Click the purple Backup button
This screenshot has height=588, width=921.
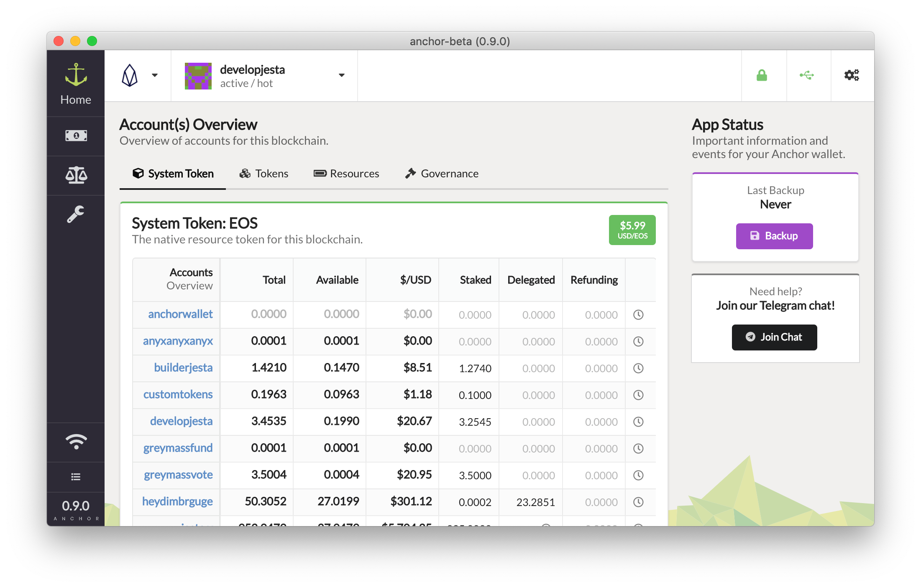pyautogui.click(x=774, y=236)
